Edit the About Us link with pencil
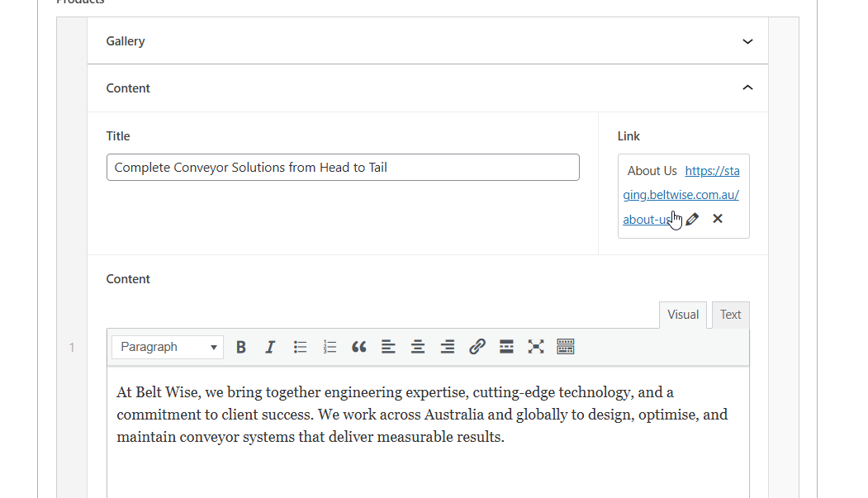Image resolution: width=868 pixels, height=498 pixels. coord(692,219)
